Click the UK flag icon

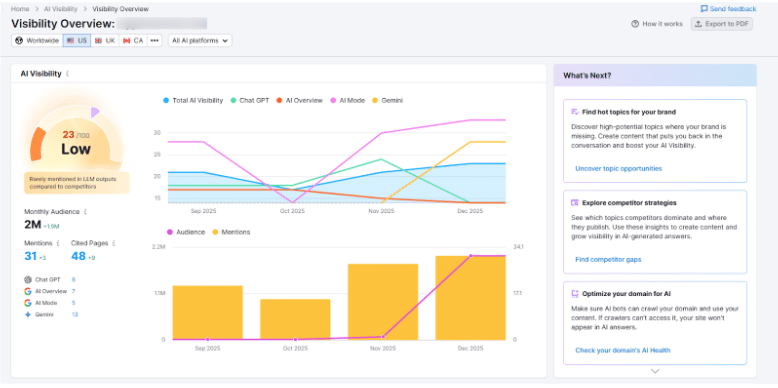[x=99, y=41]
